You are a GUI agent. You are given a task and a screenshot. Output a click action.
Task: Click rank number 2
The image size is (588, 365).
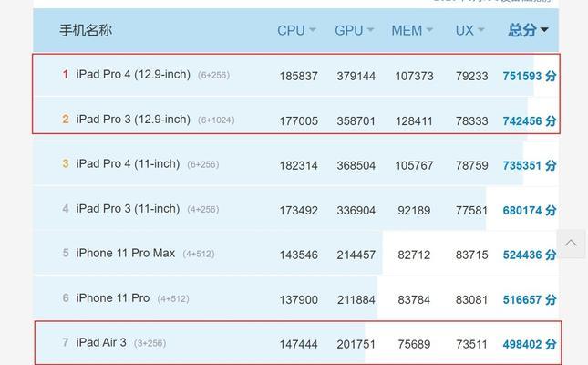tap(66, 119)
